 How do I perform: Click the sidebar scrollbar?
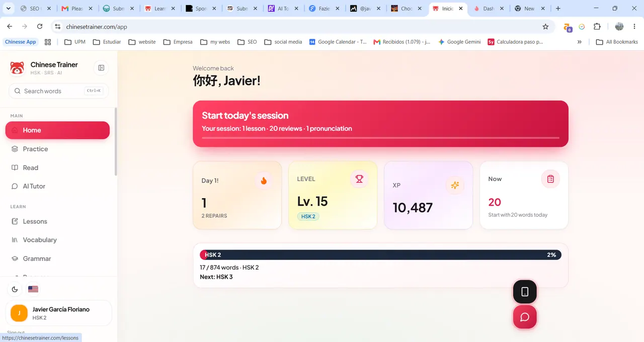pyautogui.click(x=116, y=141)
